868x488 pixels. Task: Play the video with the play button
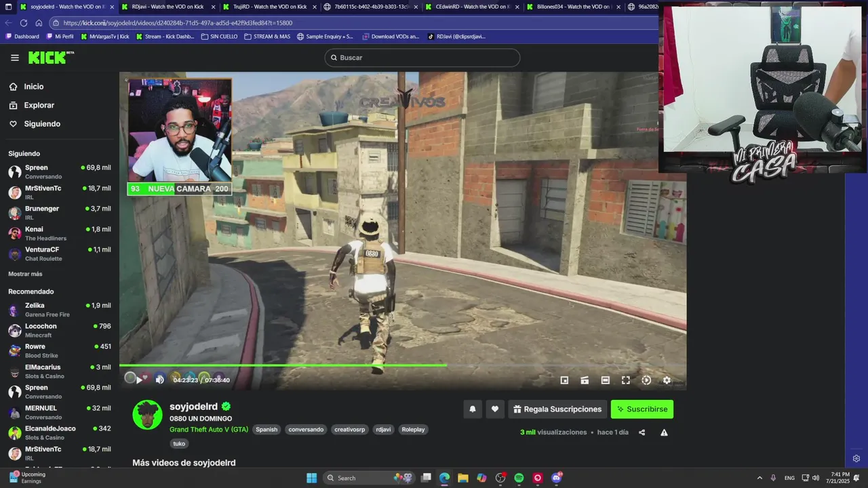(139, 380)
